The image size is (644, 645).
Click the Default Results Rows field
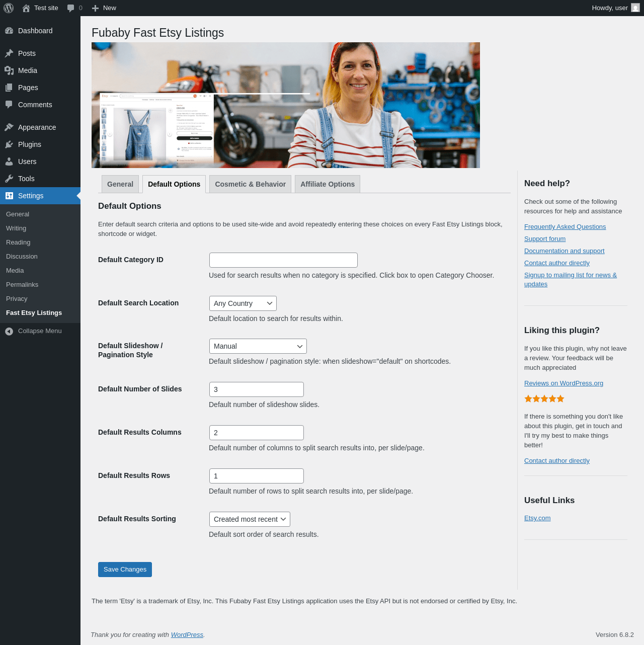click(257, 476)
